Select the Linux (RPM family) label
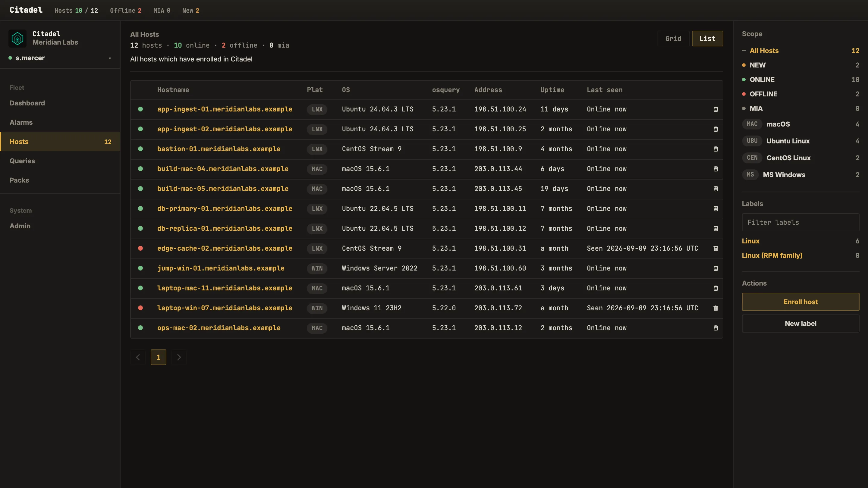The width and height of the screenshot is (868, 488). (772, 256)
